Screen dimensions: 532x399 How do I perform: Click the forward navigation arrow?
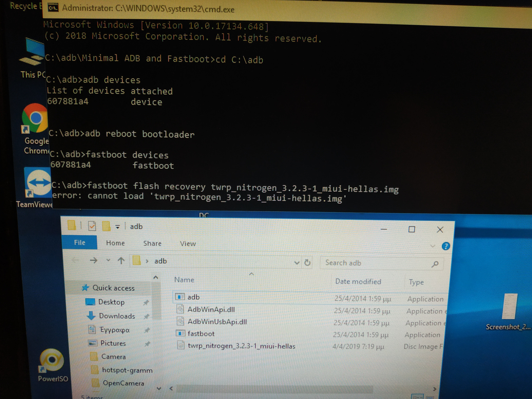coord(94,260)
